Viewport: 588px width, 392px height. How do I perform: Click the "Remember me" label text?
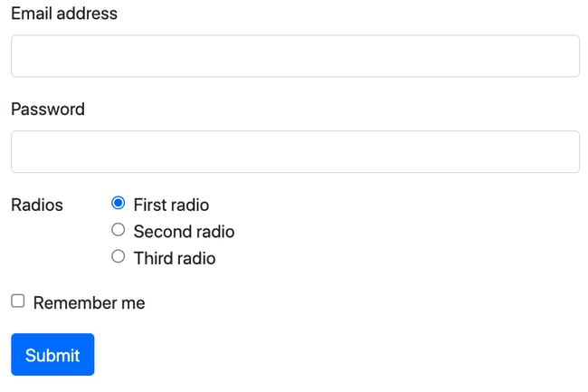click(89, 303)
